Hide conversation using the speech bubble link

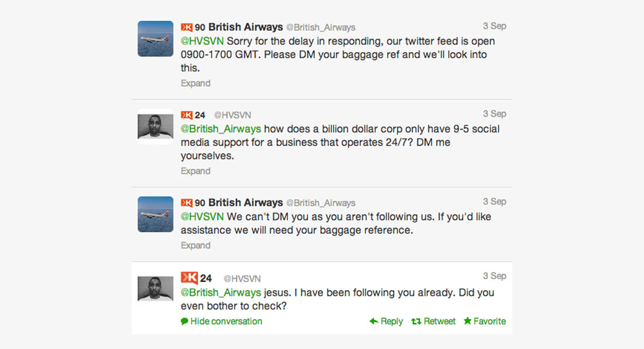coord(221,321)
